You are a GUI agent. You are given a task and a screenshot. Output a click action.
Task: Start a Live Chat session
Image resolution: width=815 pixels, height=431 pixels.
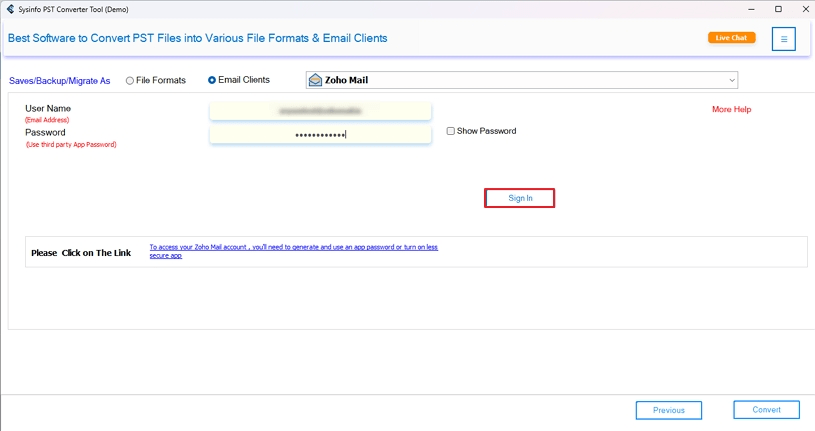(x=731, y=37)
